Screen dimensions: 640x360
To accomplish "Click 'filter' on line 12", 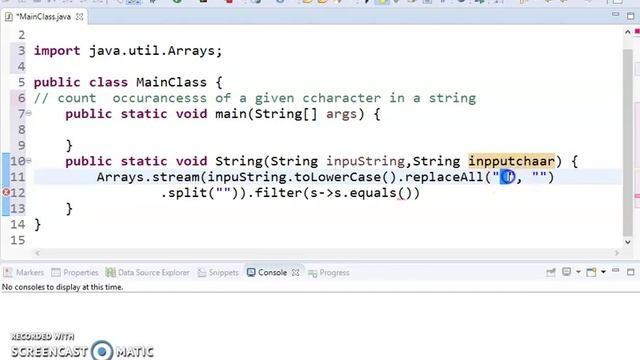I will pyautogui.click(x=278, y=193).
